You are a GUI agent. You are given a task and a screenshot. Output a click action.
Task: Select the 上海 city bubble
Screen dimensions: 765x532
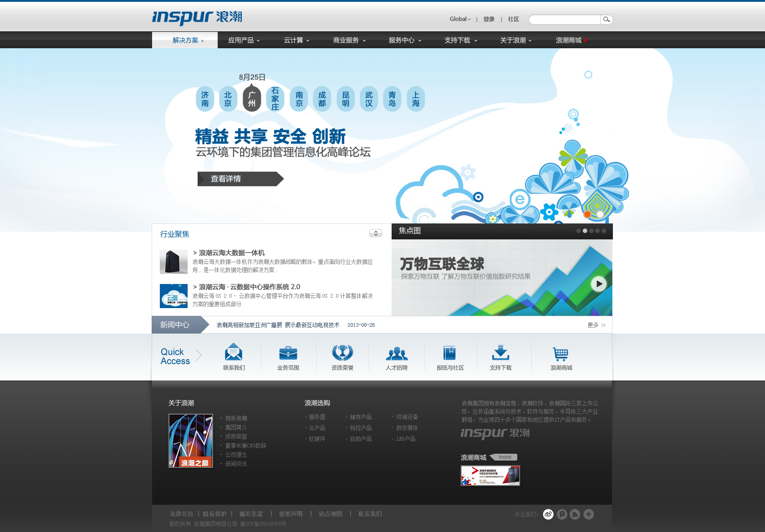pyautogui.click(x=416, y=99)
